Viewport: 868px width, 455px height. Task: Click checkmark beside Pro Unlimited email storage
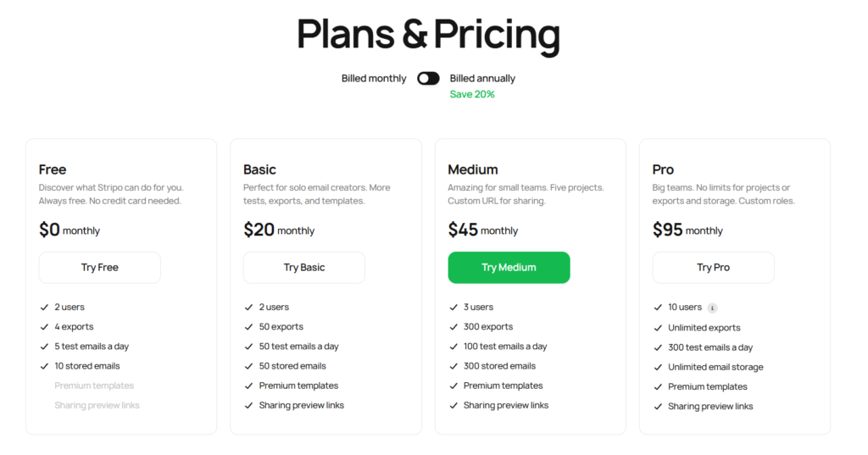pyautogui.click(x=658, y=368)
